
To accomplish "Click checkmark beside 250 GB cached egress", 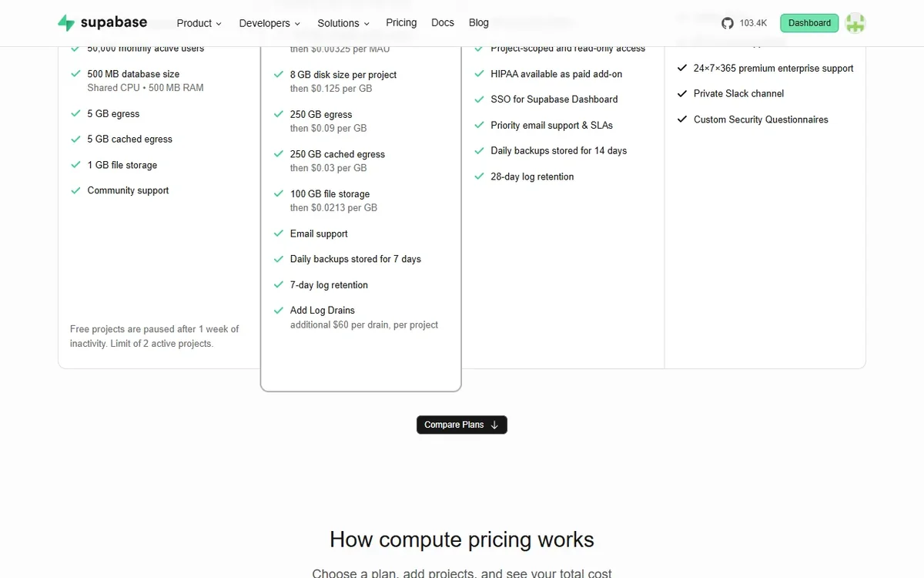I will (x=279, y=154).
